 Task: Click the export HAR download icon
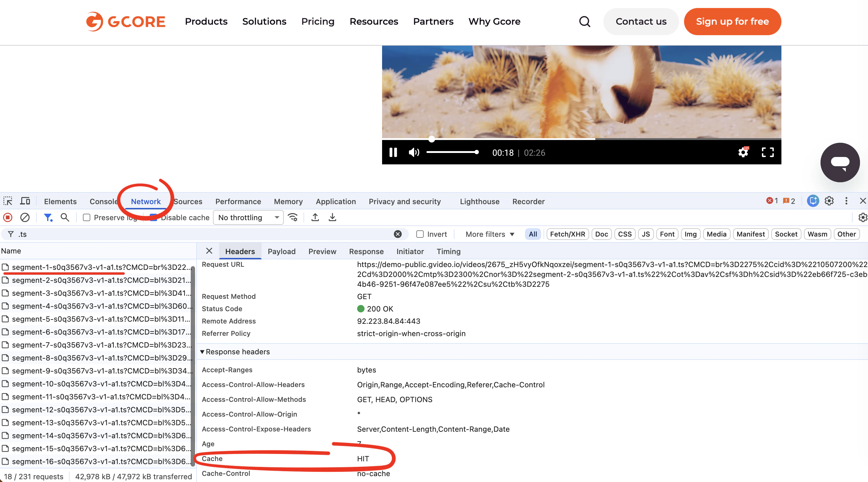pyautogui.click(x=332, y=217)
